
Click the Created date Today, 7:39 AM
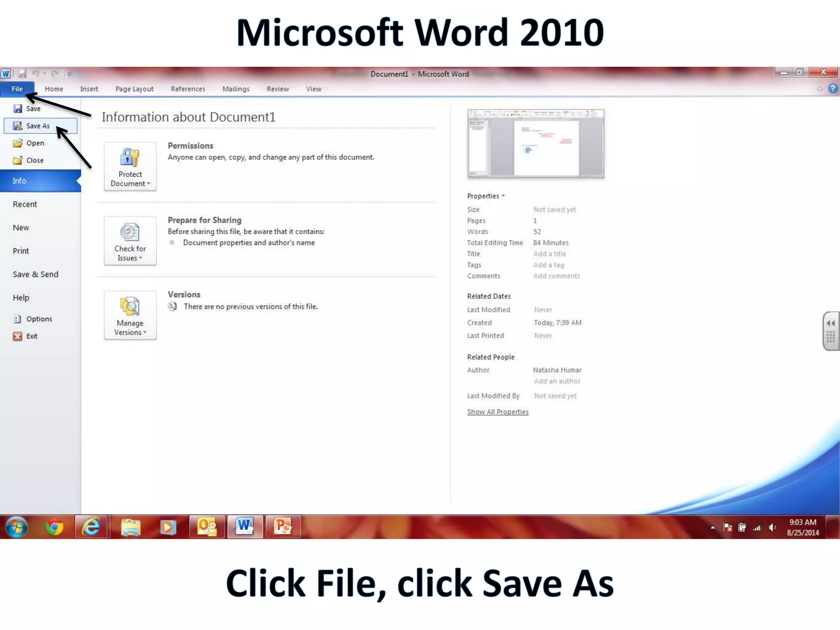(x=557, y=323)
